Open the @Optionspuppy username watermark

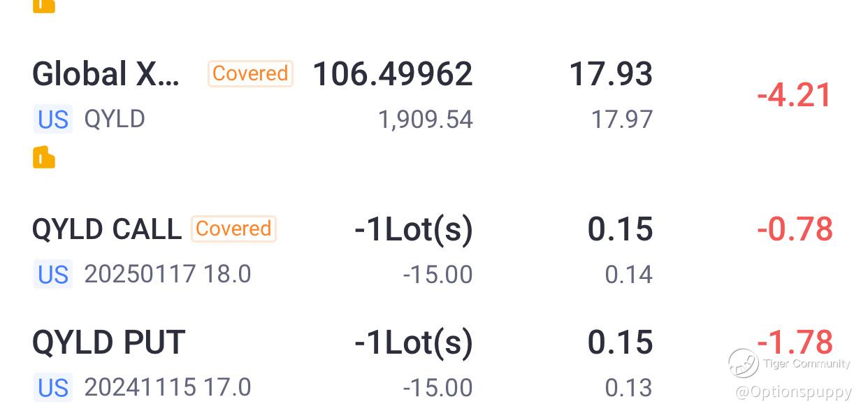(x=794, y=392)
